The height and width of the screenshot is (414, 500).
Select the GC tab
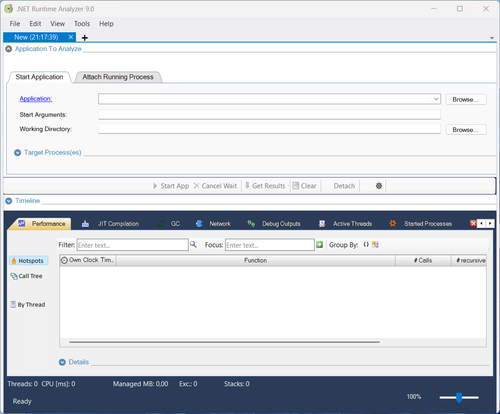coord(169,224)
